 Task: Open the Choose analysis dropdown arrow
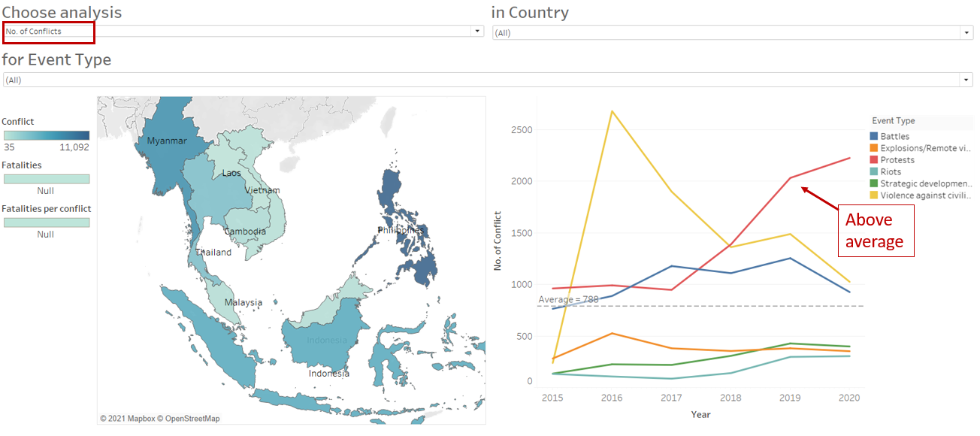click(476, 32)
